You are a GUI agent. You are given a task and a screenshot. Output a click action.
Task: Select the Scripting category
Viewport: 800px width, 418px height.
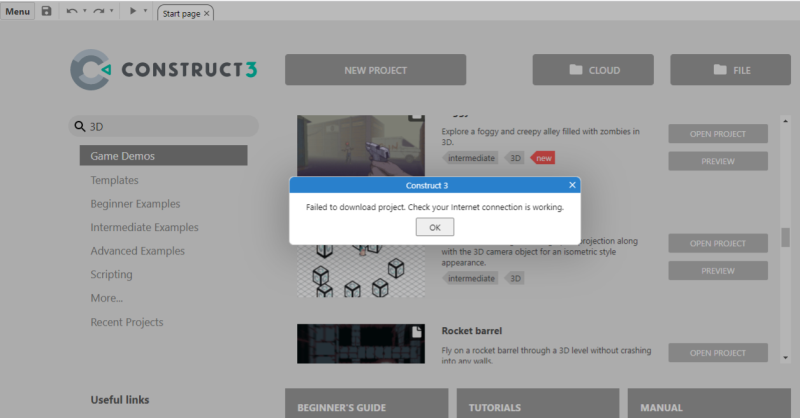pyautogui.click(x=111, y=274)
